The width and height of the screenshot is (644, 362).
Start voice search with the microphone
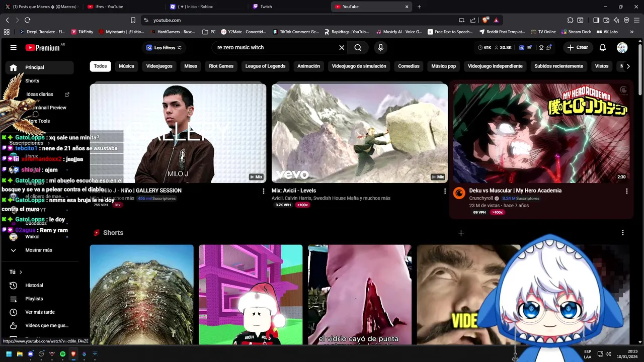(380, 48)
